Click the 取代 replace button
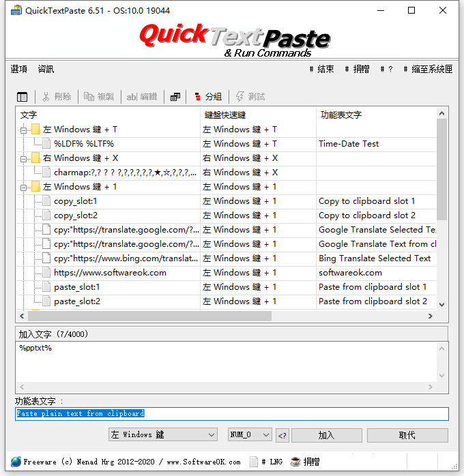464x476 pixels. (407, 435)
